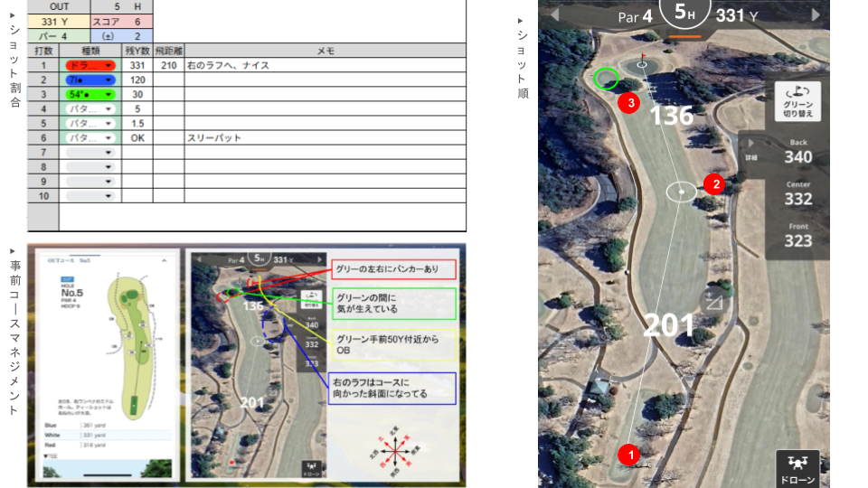Select red shot marker 2 on map
This screenshot has height=488, width=868.
(715, 184)
